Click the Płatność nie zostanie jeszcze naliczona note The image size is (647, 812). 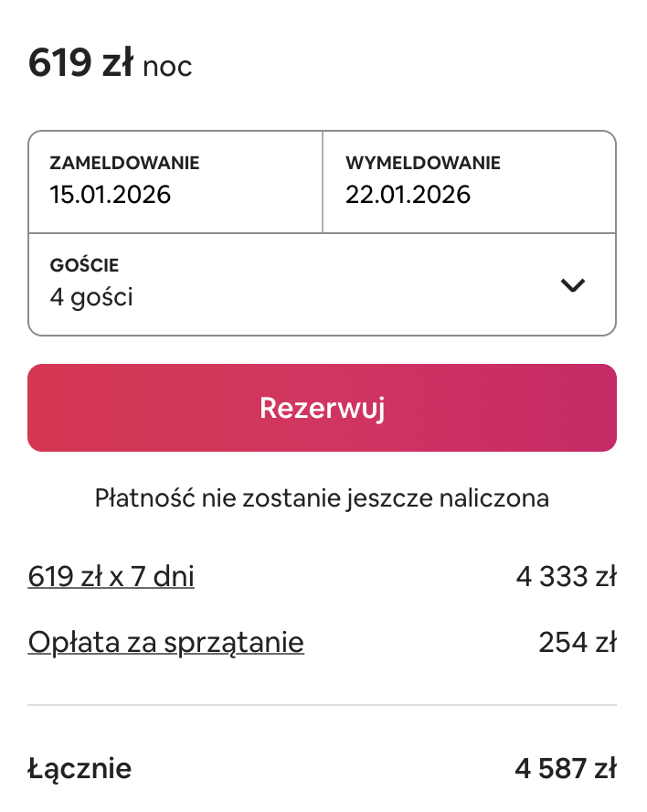point(322,498)
